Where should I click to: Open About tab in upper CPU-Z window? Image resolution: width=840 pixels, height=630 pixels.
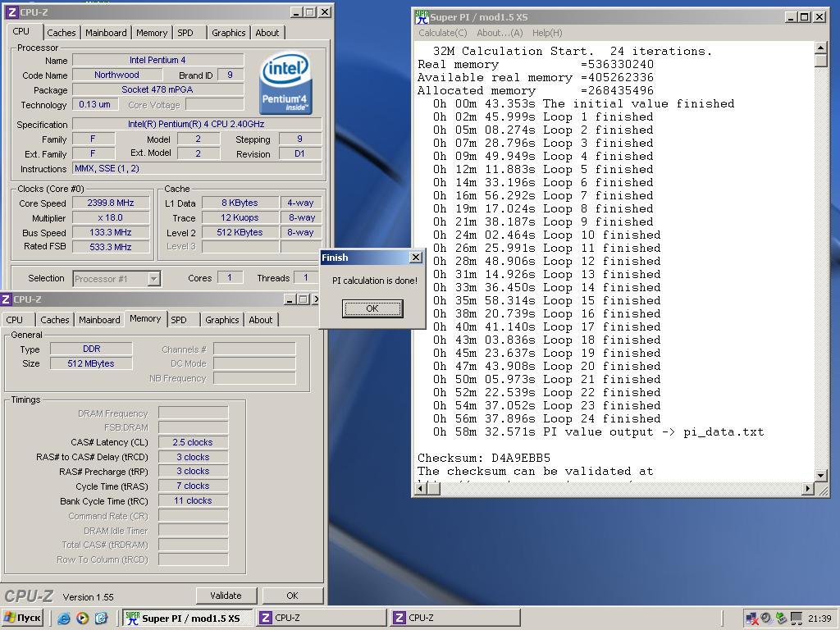pyautogui.click(x=267, y=33)
